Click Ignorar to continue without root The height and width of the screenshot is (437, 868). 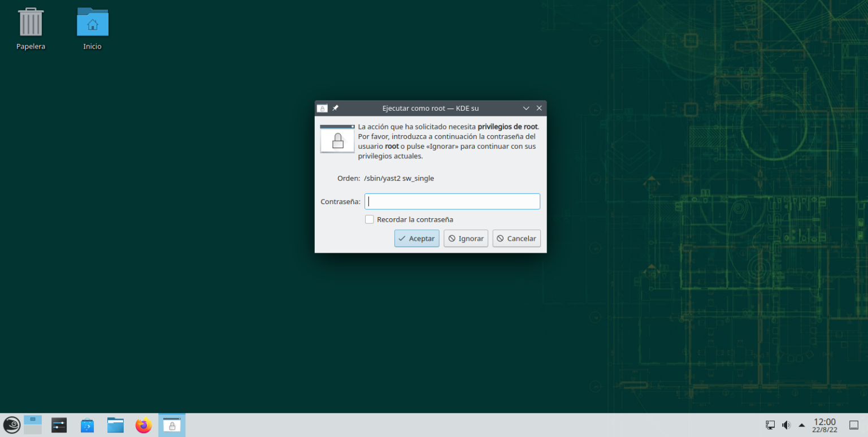pyautogui.click(x=466, y=238)
